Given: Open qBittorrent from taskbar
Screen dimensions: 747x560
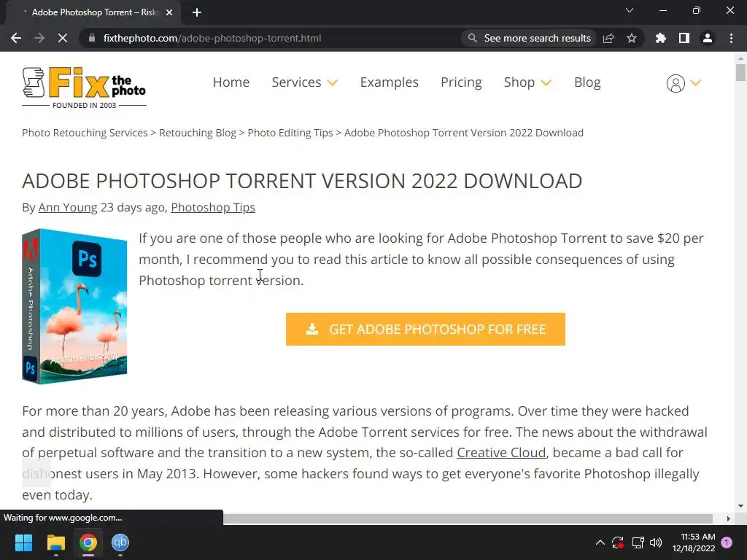Looking at the screenshot, I should (120, 542).
